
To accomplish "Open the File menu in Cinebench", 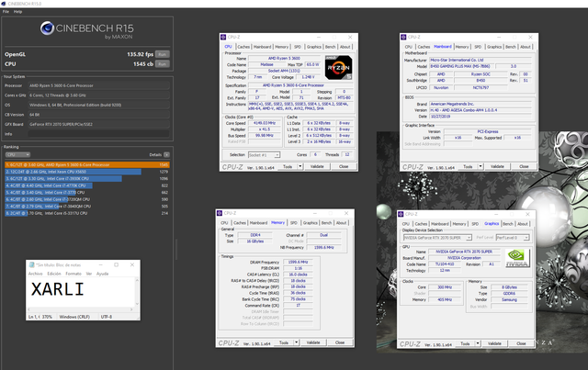I will click(x=6, y=12).
